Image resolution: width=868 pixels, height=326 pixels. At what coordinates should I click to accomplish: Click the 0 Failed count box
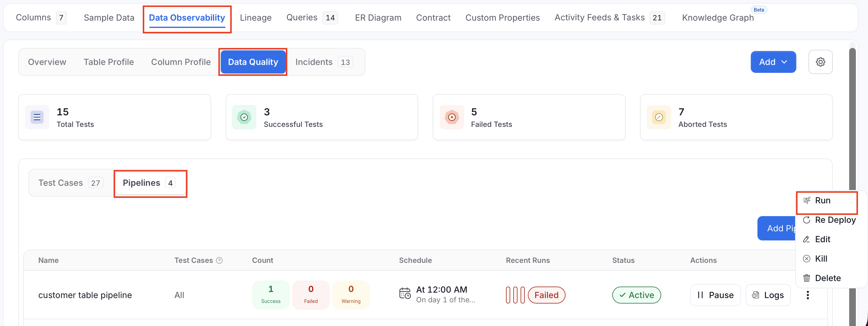311,295
